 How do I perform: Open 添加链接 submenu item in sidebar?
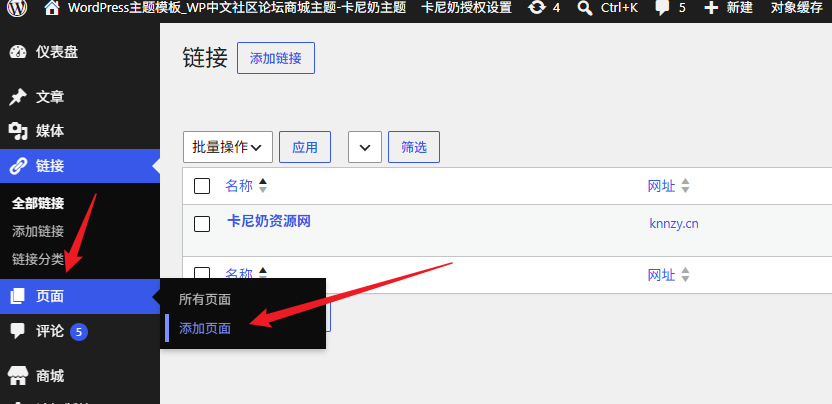click(38, 231)
